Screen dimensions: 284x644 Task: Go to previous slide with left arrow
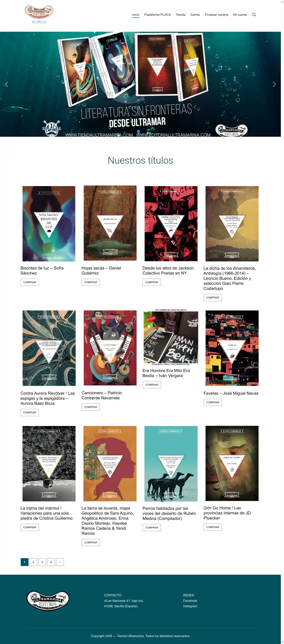click(x=7, y=84)
